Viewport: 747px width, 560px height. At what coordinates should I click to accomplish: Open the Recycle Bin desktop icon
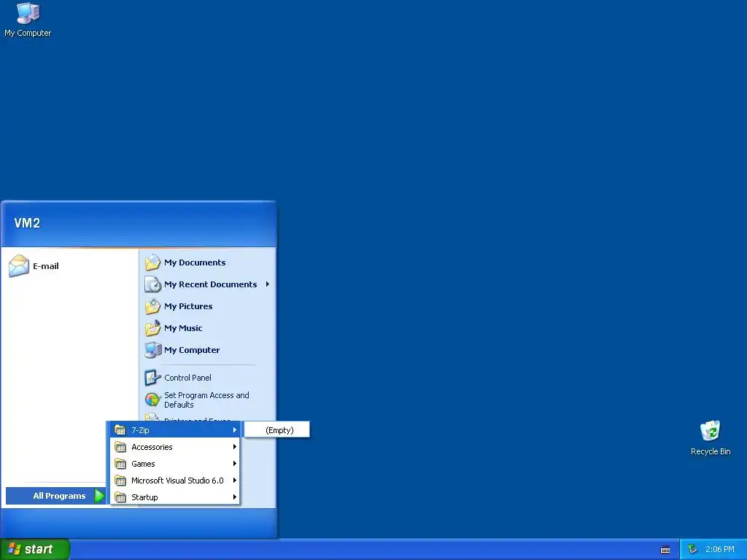pyautogui.click(x=711, y=438)
